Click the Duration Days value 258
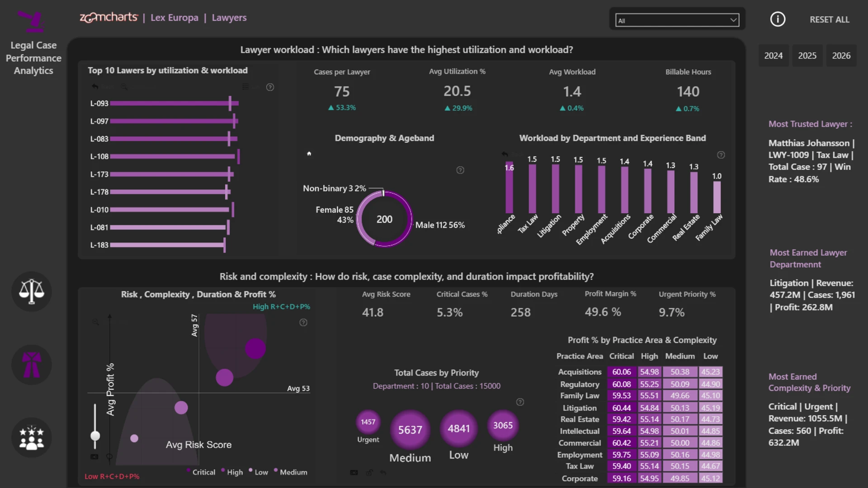The width and height of the screenshot is (868, 488). coord(520,312)
